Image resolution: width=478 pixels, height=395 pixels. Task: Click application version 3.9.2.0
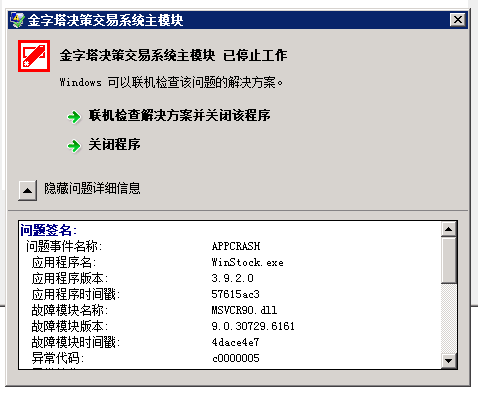click(x=233, y=278)
